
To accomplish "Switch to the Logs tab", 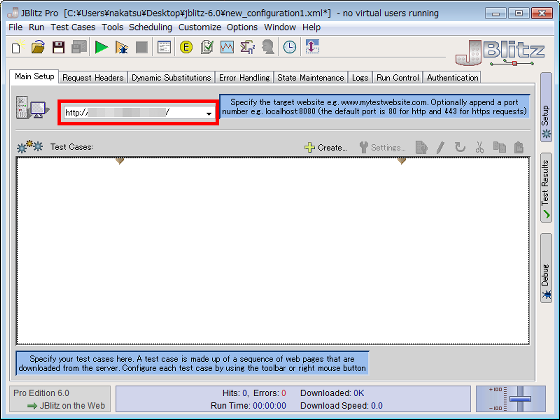I will (360, 78).
